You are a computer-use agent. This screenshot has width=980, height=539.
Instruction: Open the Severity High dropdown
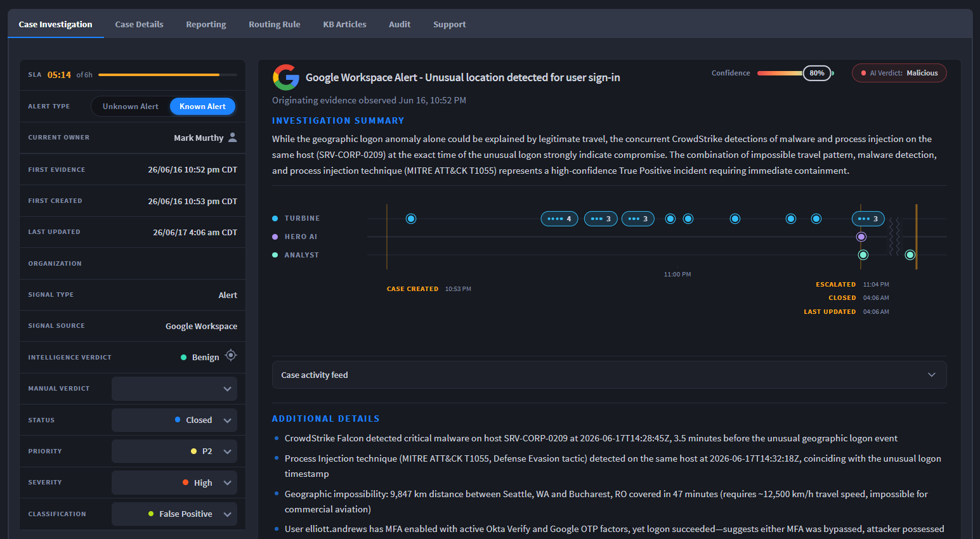[174, 483]
